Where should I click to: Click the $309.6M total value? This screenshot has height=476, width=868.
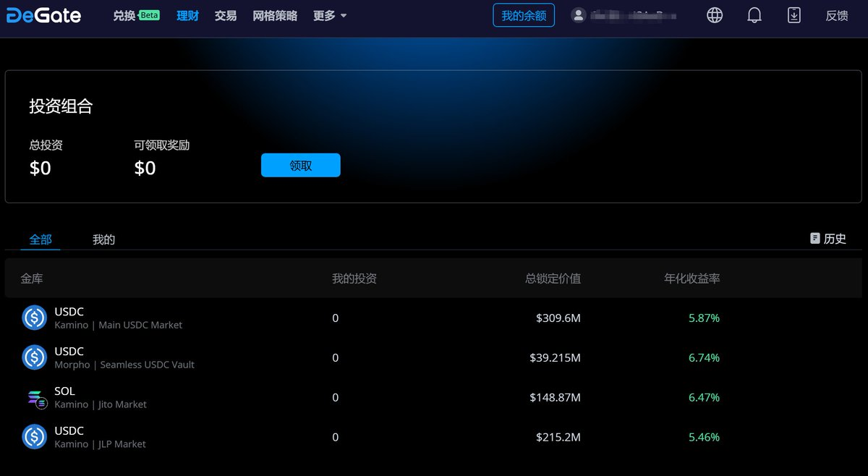pos(558,318)
